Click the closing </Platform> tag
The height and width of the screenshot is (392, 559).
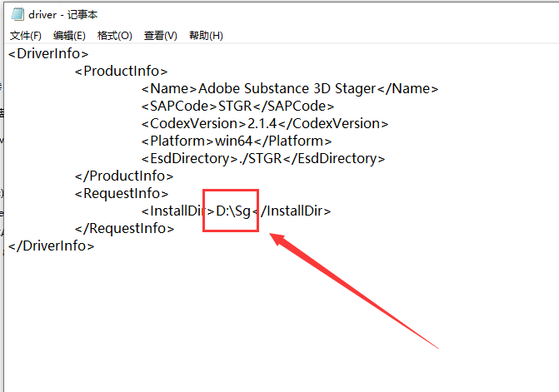292,141
